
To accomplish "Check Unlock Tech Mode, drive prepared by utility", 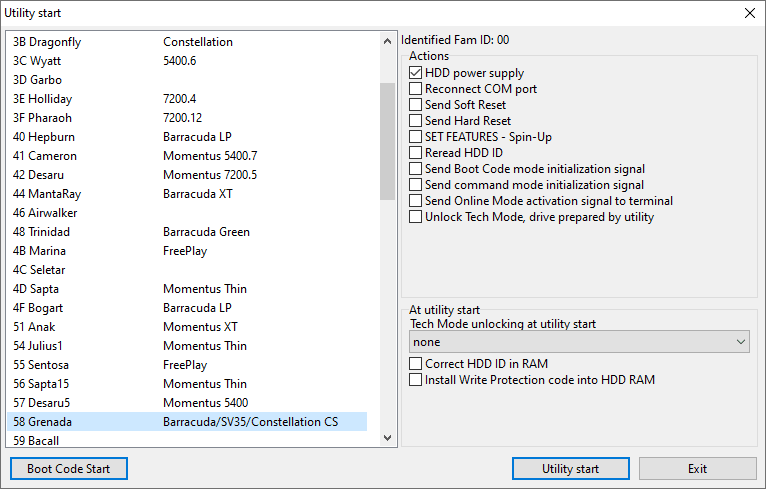I will point(415,217).
